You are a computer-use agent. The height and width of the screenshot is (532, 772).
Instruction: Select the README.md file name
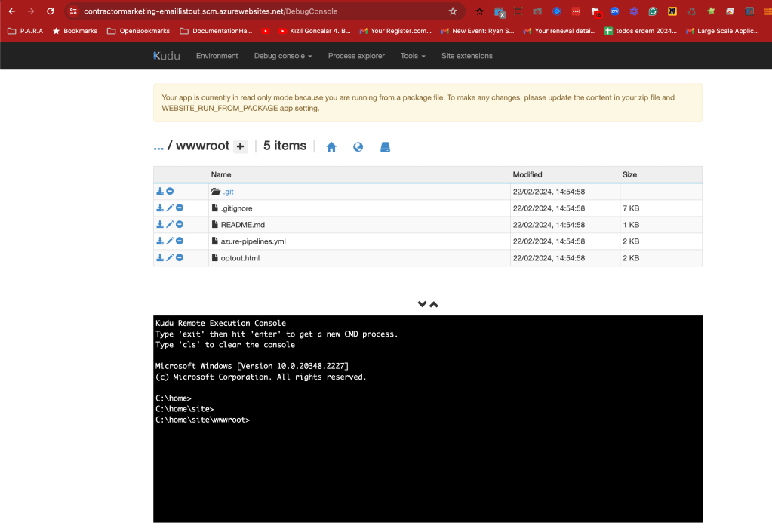243,225
